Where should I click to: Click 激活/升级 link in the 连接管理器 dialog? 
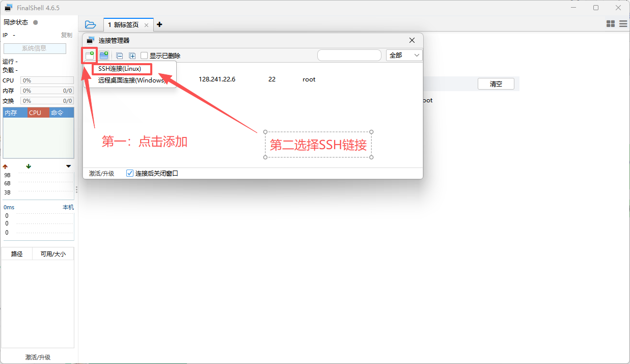101,174
